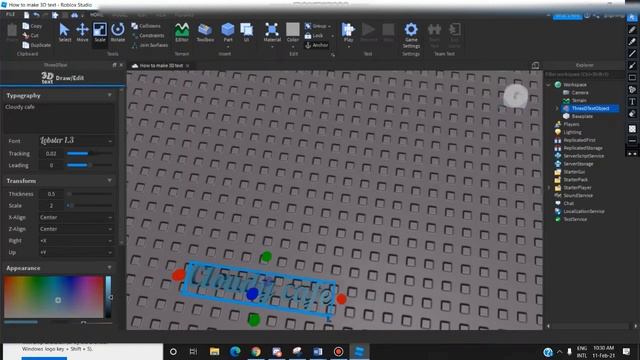Open the Z-Align dropdown
The image size is (640, 360).
click(76, 229)
